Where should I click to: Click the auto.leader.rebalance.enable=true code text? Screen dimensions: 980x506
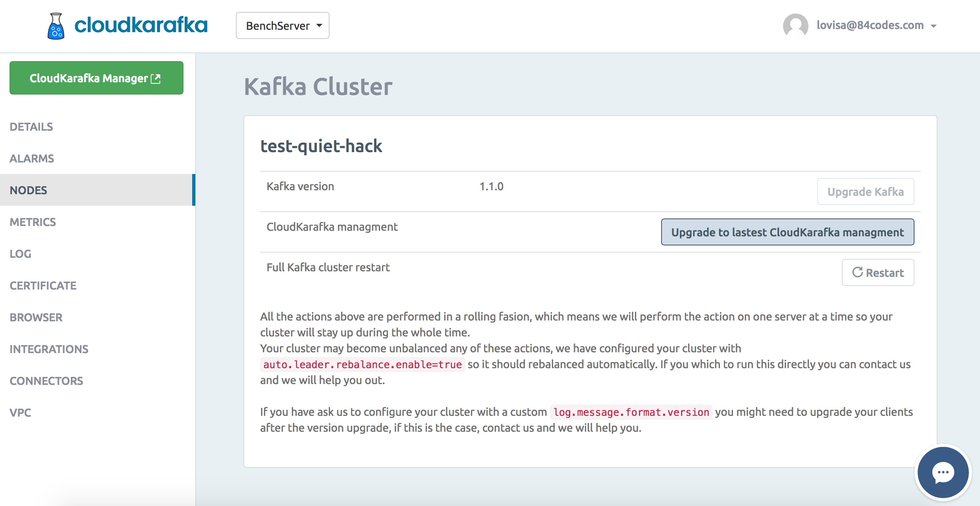(x=363, y=364)
